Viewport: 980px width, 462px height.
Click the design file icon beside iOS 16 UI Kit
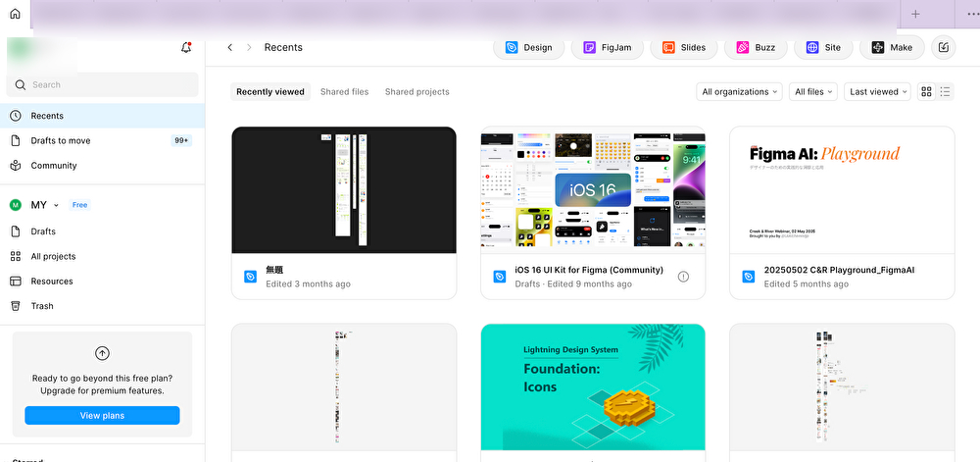(500, 277)
